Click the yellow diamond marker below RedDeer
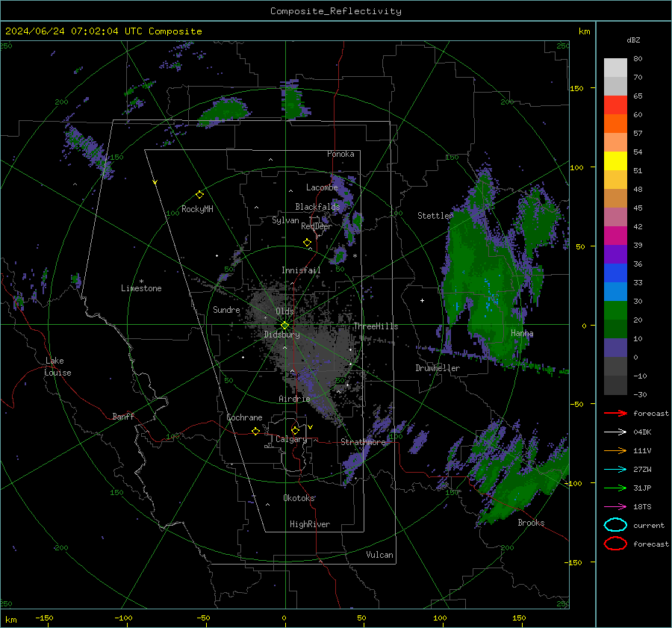 (x=307, y=243)
